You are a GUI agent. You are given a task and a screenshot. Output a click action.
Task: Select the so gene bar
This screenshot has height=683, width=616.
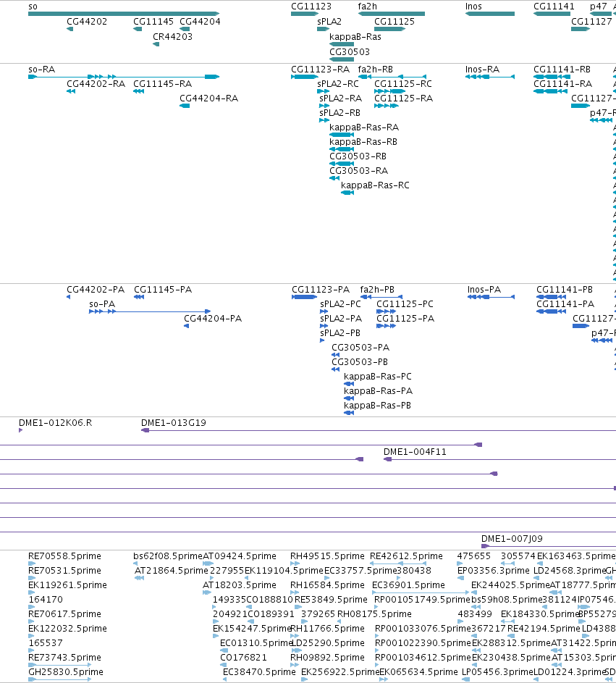pos(124,14)
